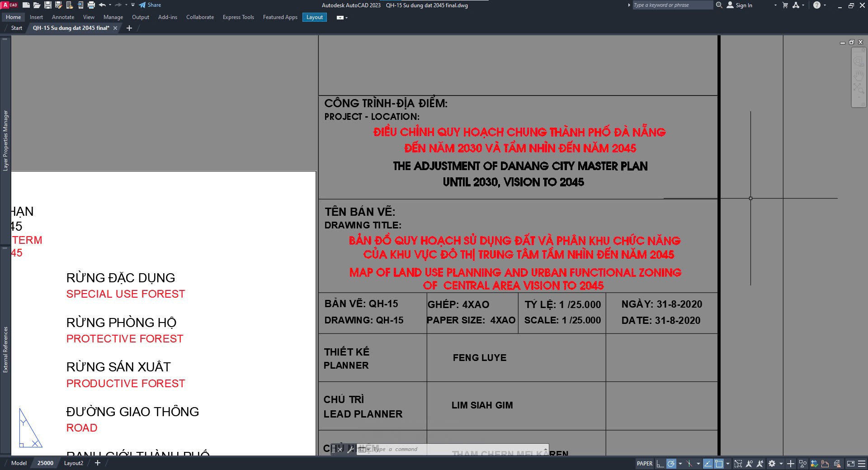Toggle auto-add annotation scales icon
868x470 pixels.
point(760,464)
